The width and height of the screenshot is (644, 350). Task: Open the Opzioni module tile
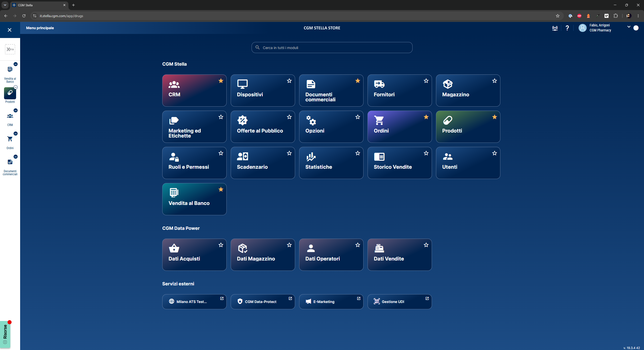(x=331, y=126)
